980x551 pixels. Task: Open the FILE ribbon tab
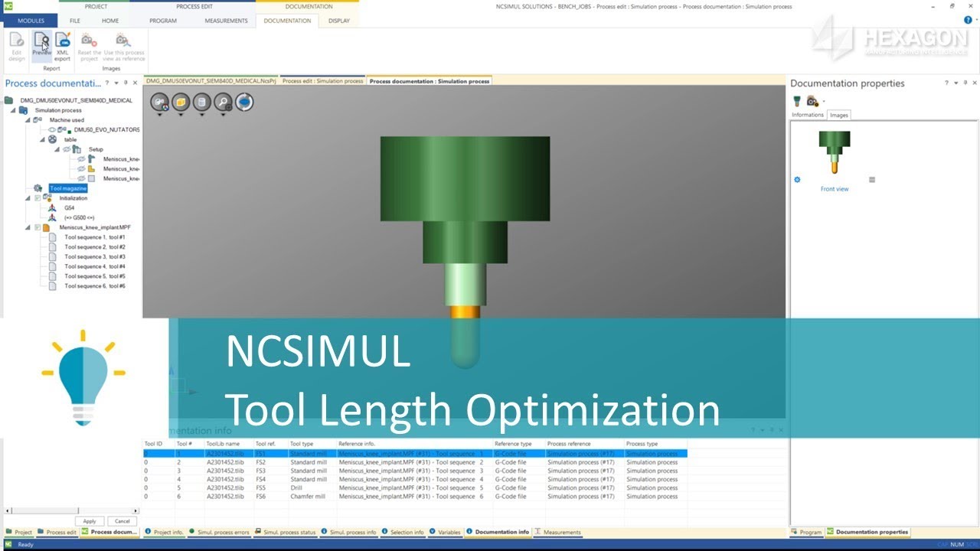[x=75, y=21]
